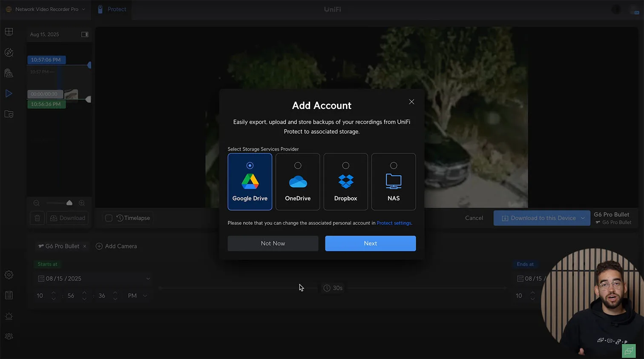The image size is (644, 359).
Task: Click the 10:56:36 PM start time marker
Action: pyautogui.click(x=46, y=104)
